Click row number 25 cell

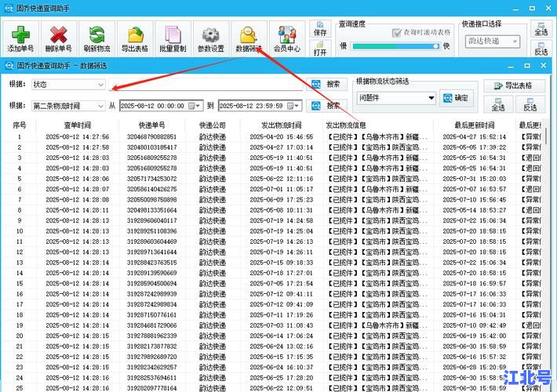[x=20, y=388]
